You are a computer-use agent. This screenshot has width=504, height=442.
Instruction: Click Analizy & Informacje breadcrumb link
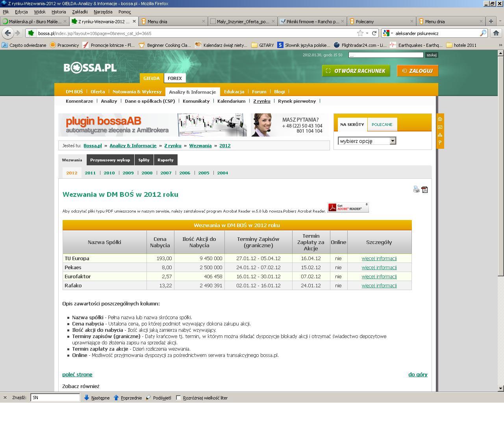coord(133,146)
